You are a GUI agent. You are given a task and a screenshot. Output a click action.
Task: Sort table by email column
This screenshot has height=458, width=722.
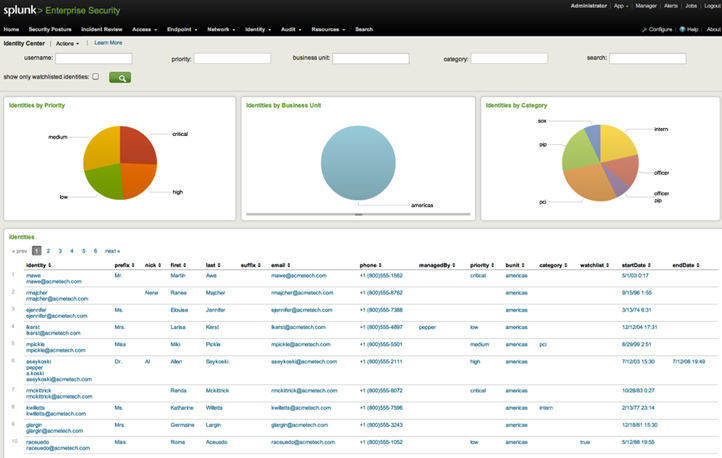(x=280, y=265)
